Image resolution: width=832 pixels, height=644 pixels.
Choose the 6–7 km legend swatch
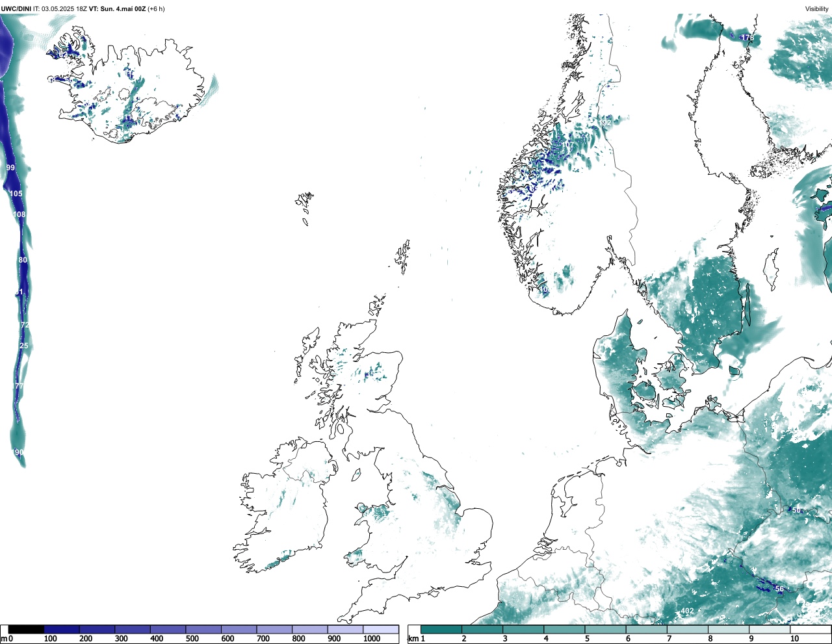click(646, 629)
